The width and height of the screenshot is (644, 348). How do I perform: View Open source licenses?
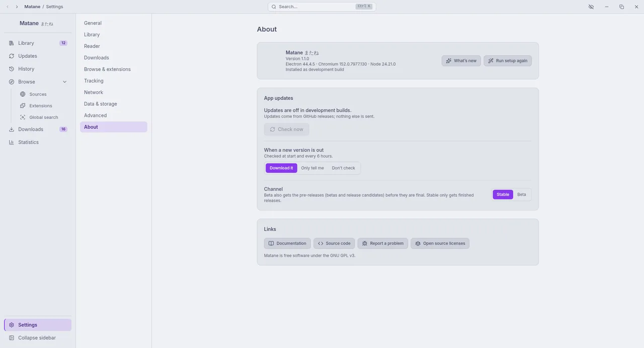point(440,243)
